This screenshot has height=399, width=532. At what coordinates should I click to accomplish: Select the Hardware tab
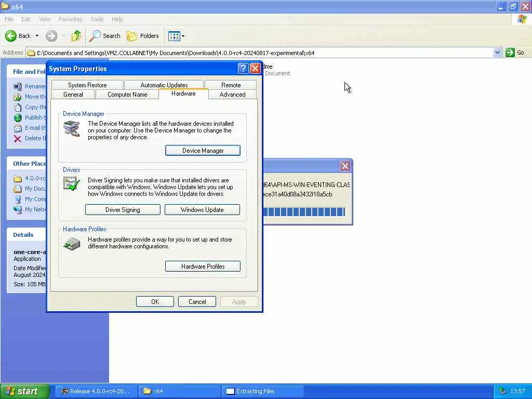pyautogui.click(x=183, y=94)
